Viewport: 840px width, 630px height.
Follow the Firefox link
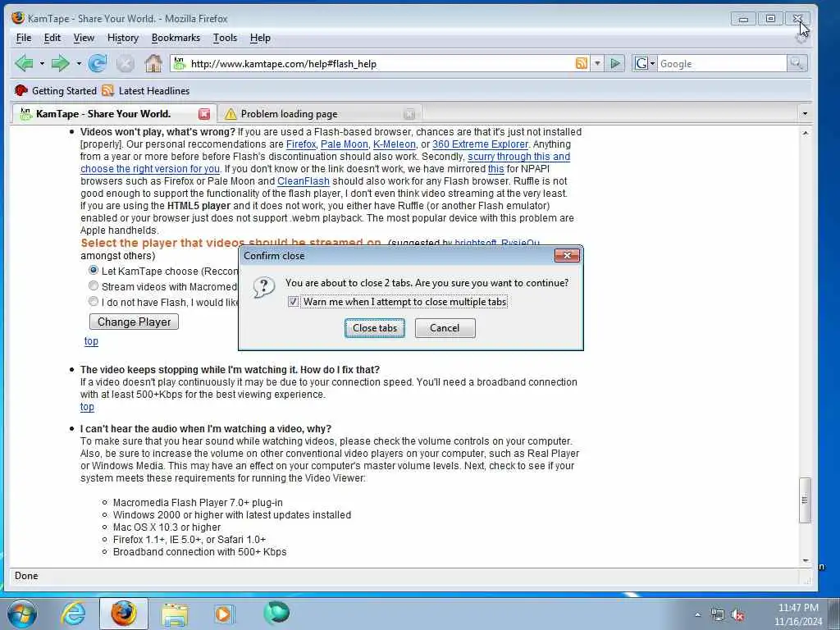point(301,144)
